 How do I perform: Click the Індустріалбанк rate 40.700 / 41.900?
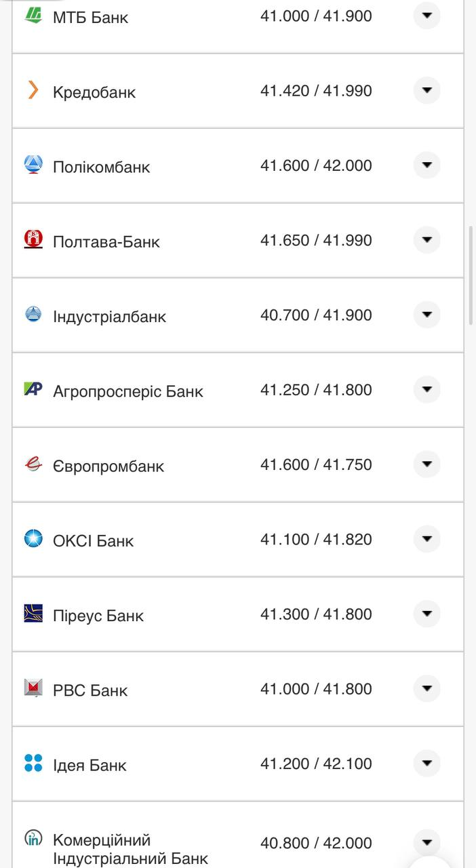coord(316,315)
